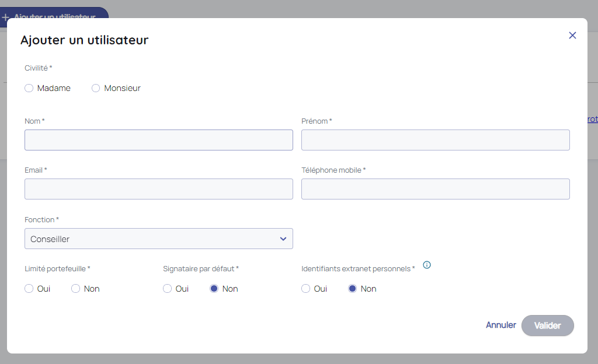Click the partially hidden link at right edge
The width and height of the screenshot is (598, 364).
tap(592, 119)
